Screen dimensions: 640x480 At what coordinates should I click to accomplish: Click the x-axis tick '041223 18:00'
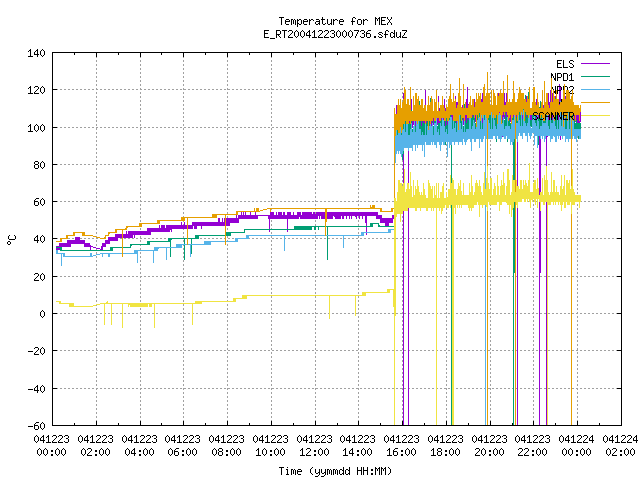(x=446, y=446)
